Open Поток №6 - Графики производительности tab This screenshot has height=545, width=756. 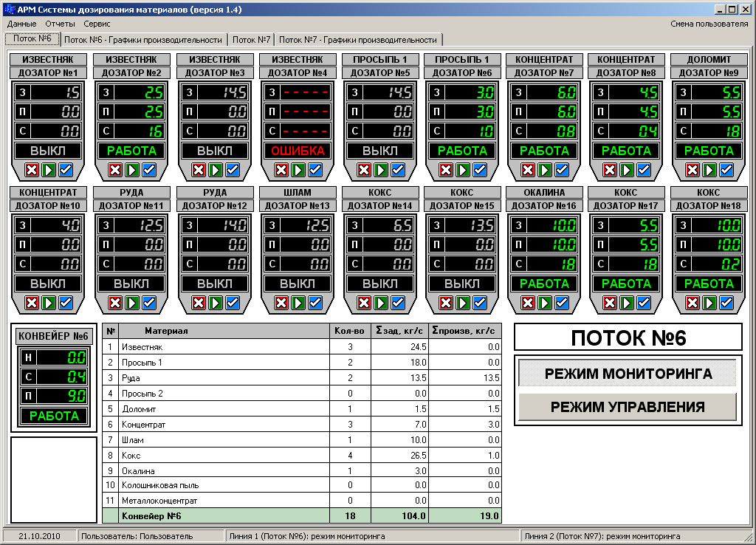[x=143, y=39]
